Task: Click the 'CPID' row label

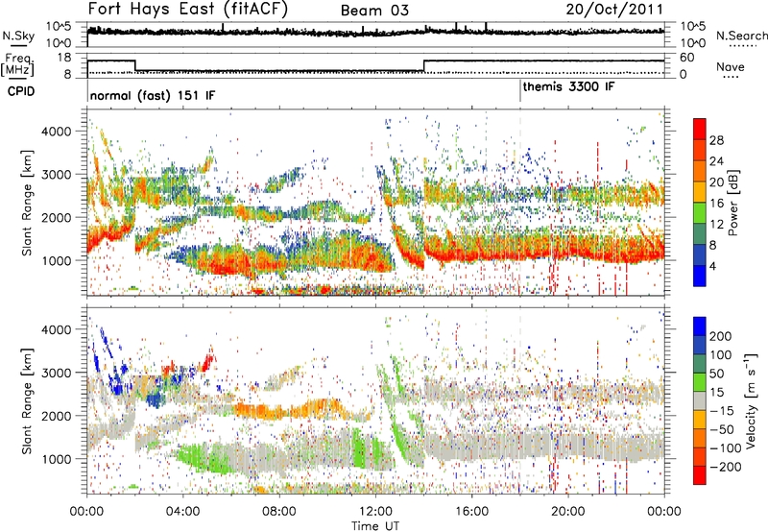Action: coord(21,91)
